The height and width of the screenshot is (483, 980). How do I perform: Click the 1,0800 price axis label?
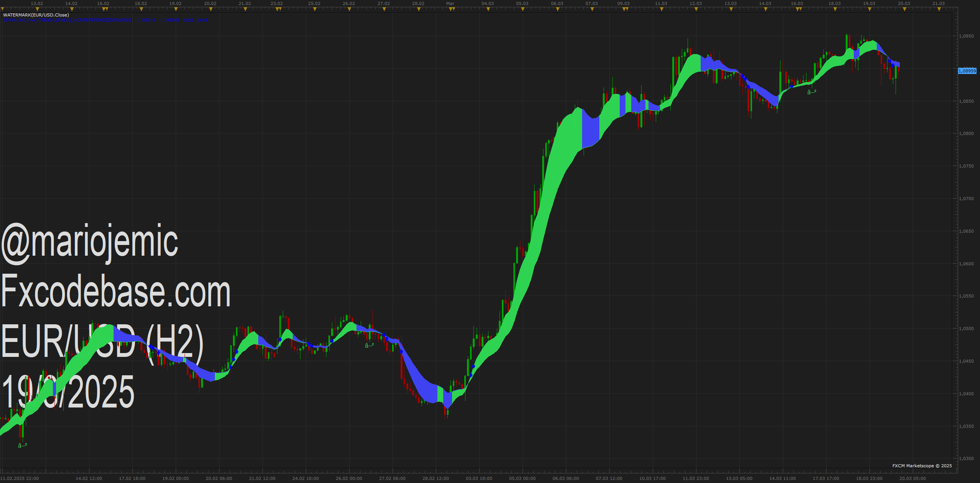966,133
